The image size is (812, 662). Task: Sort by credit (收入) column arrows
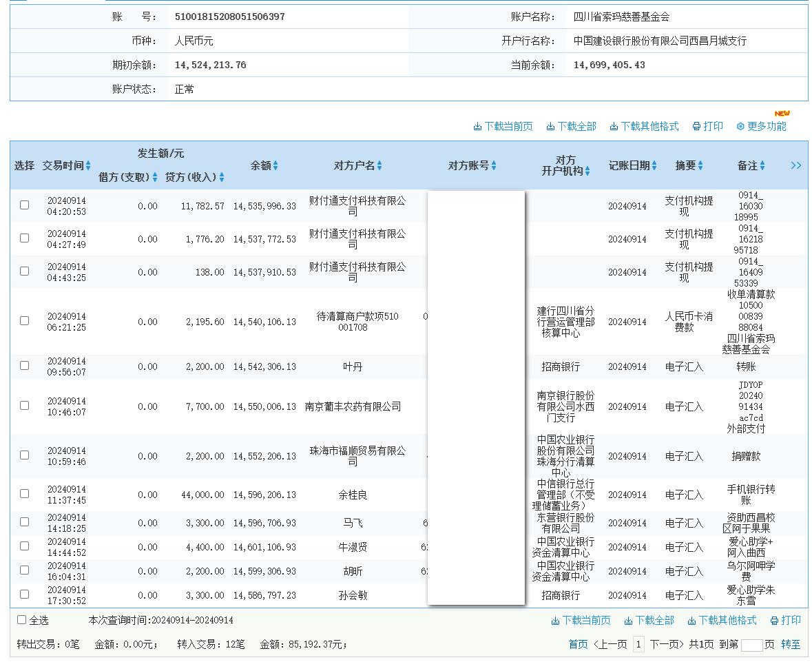pos(222,177)
